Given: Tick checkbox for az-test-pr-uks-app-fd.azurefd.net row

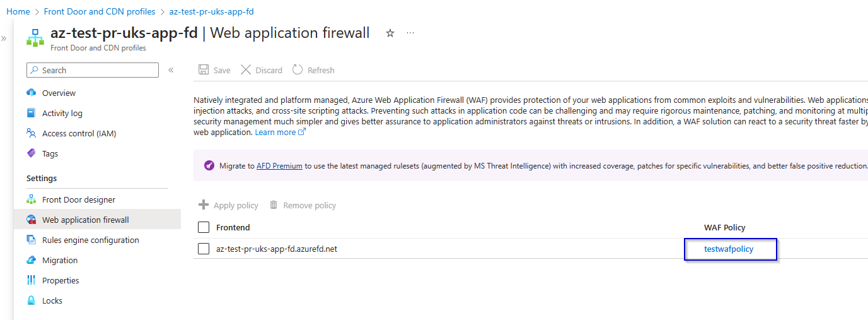Looking at the screenshot, I should click(204, 249).
